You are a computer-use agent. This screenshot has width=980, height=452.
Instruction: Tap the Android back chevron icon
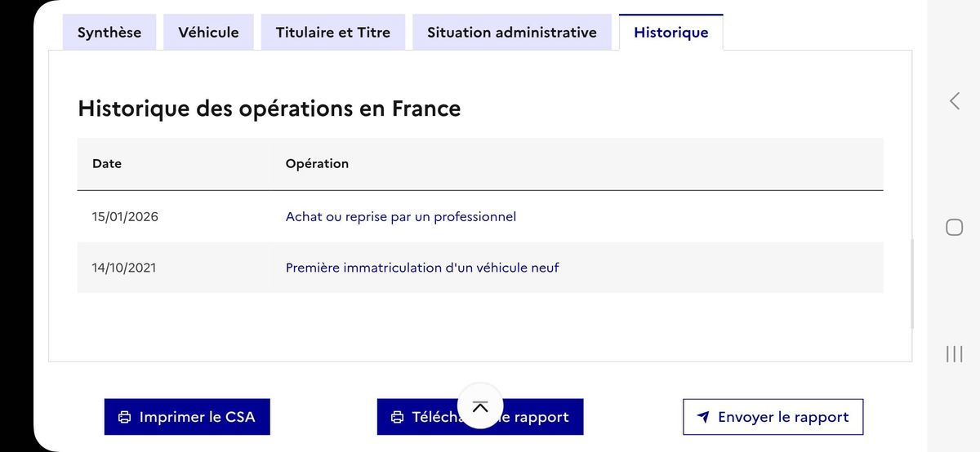click(954, 101)
